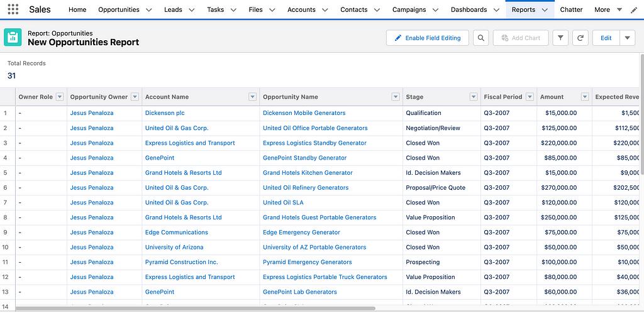The image size is (644, 313).
Task: Click the report search magnifier icon
Action: [x=480, y=38]
